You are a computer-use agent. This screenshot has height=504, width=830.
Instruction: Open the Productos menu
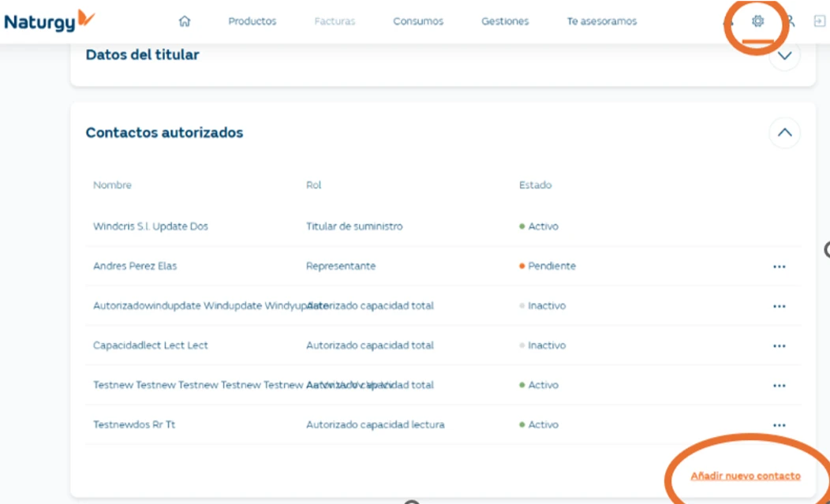pyautogui.click(x=252, y=21)
